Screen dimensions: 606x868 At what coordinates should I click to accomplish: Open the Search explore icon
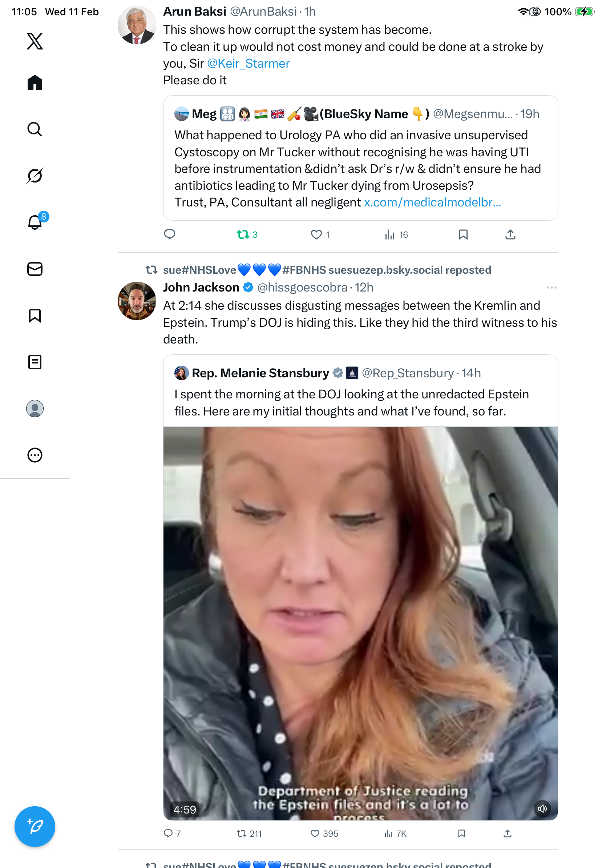tap(35, 129)
